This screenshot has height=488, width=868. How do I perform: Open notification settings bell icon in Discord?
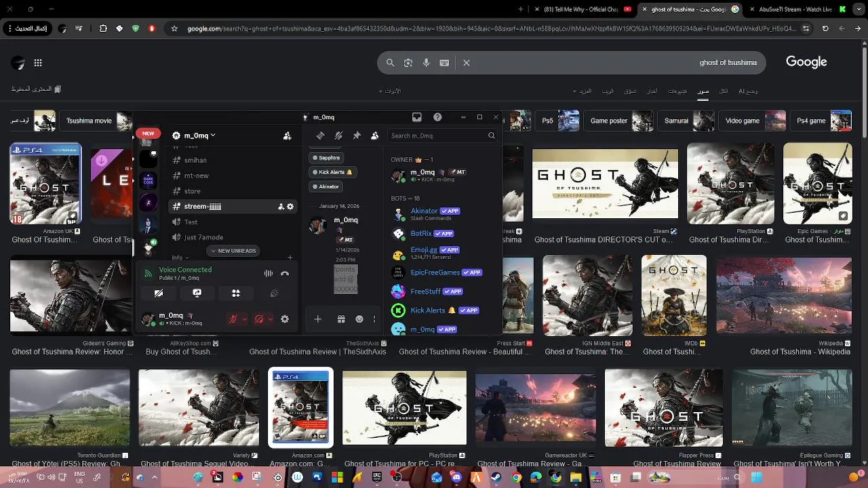[x=338, y=136]
